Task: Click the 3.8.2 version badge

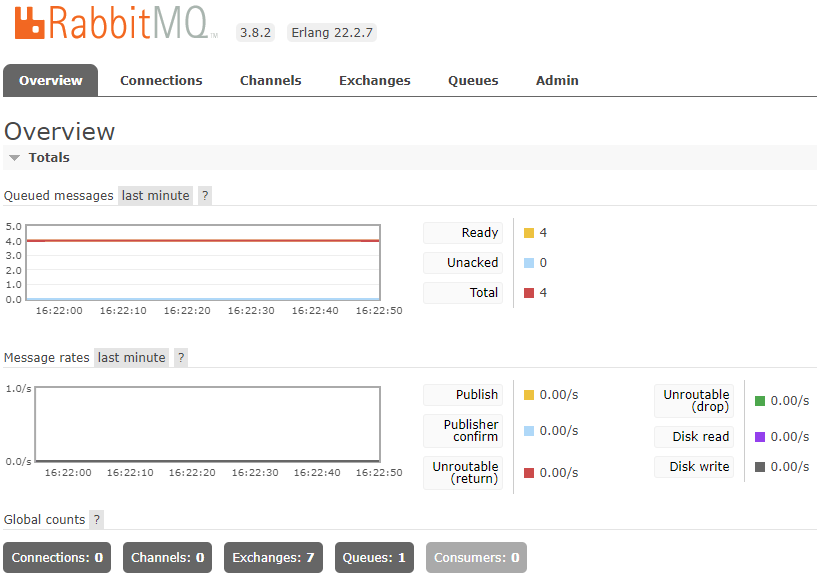Action: pyautogui.click(x=255, y=32)
